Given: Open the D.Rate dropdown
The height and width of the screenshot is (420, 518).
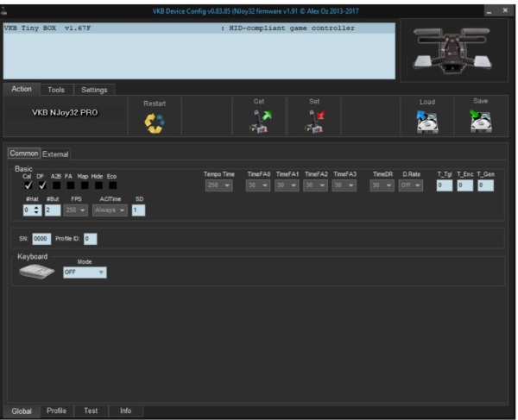Looking at the screenshot, I should tap(411, 185).
